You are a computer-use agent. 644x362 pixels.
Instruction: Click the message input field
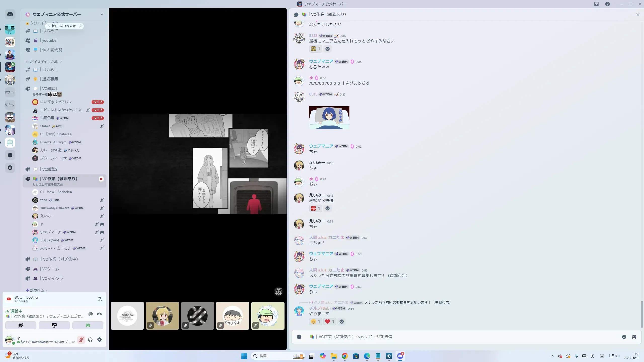coord(453,337)
